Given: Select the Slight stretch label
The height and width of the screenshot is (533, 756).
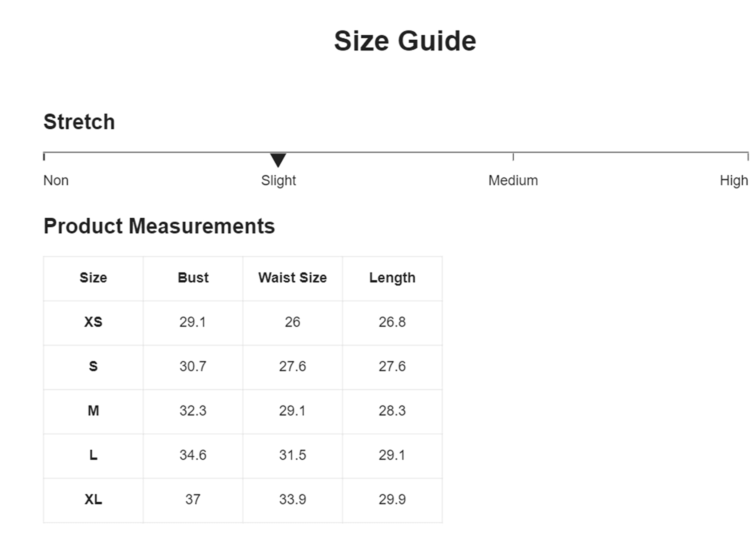Looking at the screenshot, I should (x=278, y=180).
